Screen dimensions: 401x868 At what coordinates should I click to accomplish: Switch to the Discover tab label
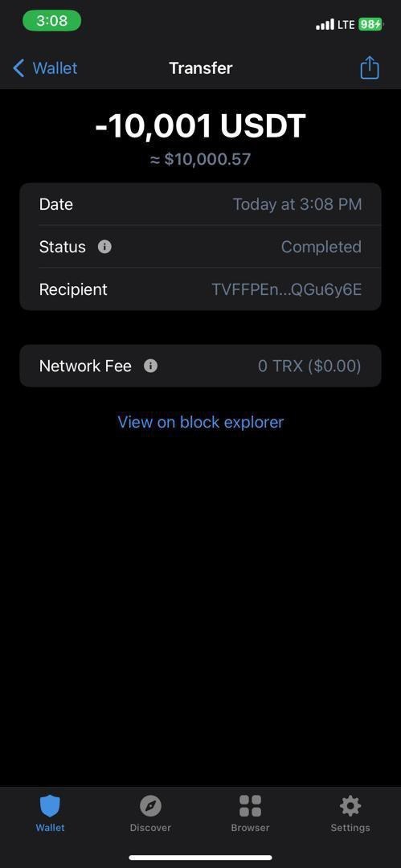150,828
